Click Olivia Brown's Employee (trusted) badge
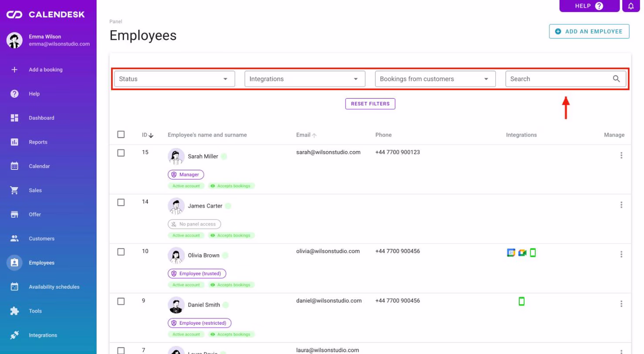Screen dimensions: 644x354 pyautogui.click(x=197, y=274)
